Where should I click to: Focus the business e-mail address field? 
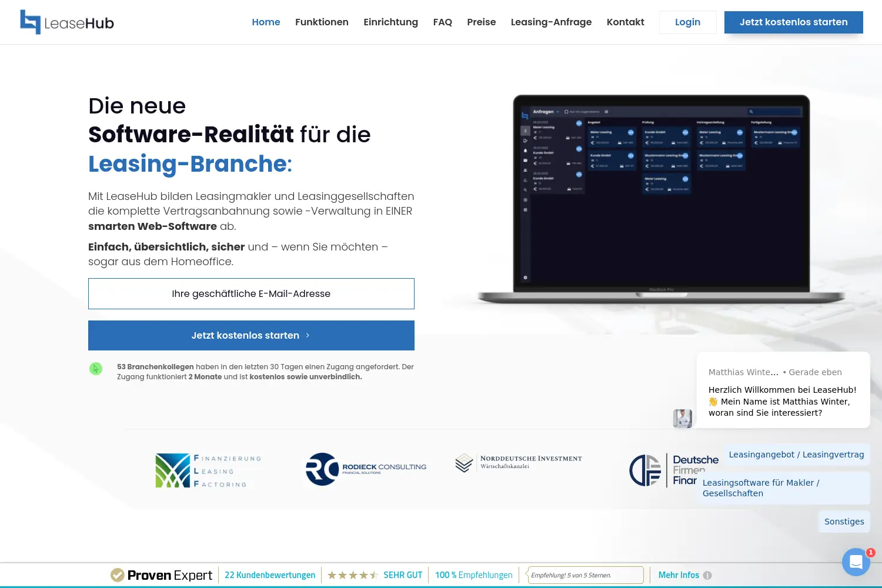pos(251,293)
